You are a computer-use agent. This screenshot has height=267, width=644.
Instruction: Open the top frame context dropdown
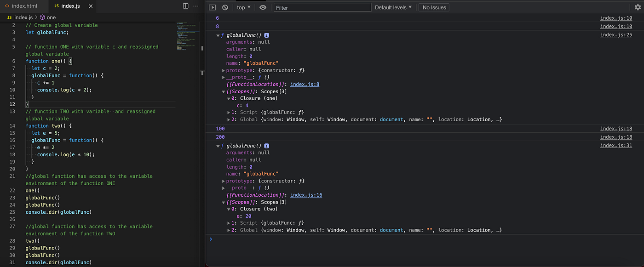point(243,7)
